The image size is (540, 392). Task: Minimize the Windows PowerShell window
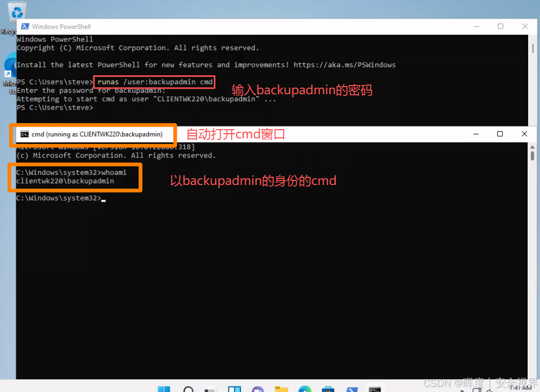476,27
